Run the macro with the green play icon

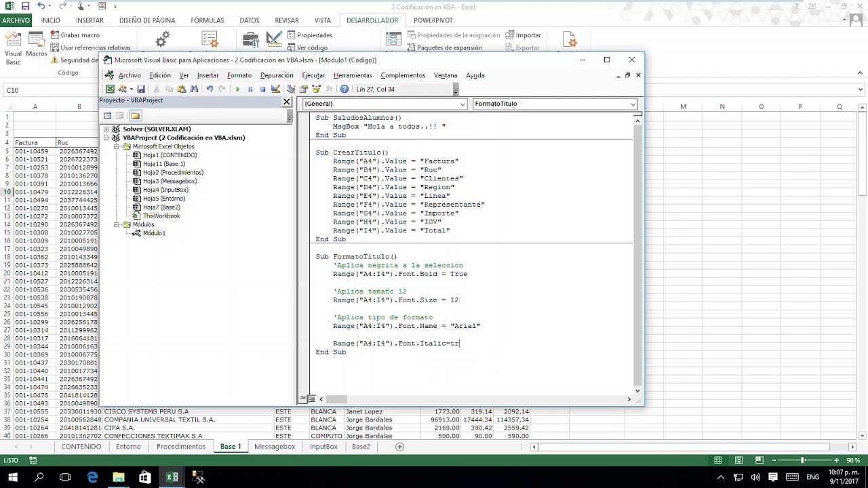(237, 89)
